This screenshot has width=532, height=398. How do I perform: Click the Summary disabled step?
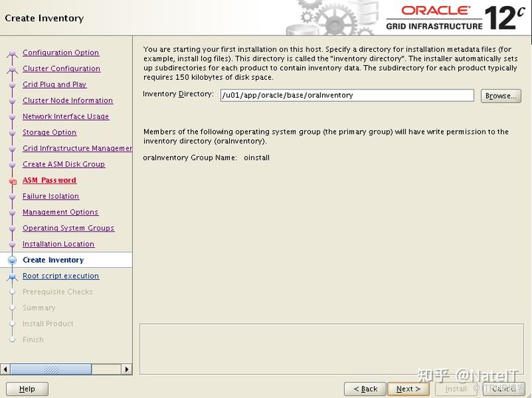(x=38, y=308)
